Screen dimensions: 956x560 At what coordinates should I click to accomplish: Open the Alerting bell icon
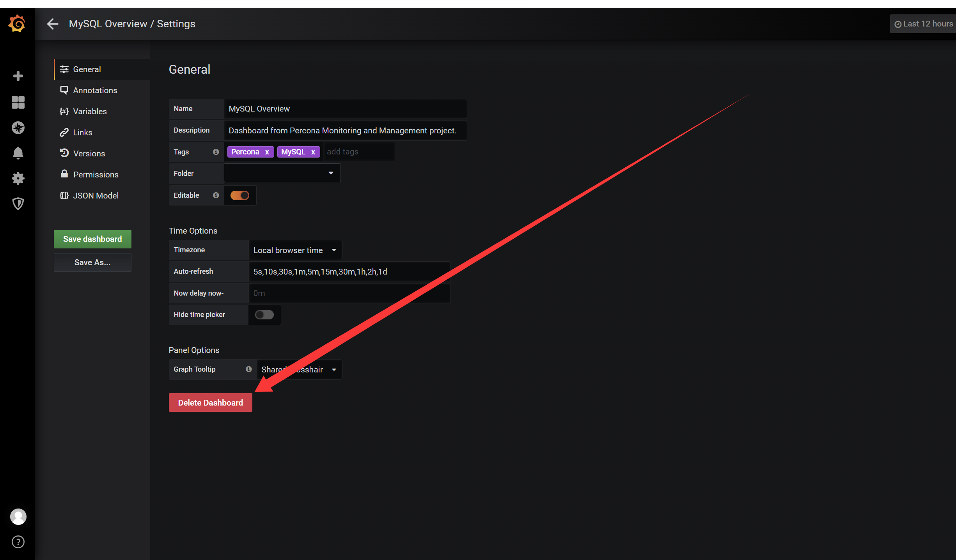point(18,153)
